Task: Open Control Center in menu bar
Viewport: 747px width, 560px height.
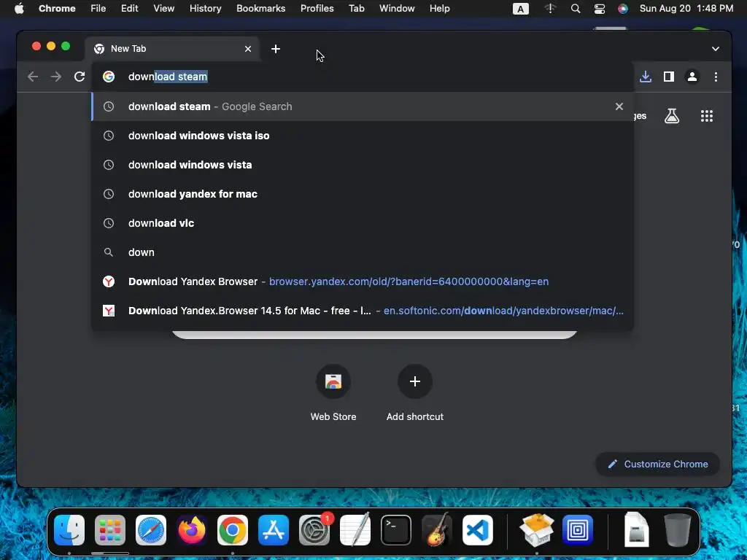Action: [x=600, y=9]
